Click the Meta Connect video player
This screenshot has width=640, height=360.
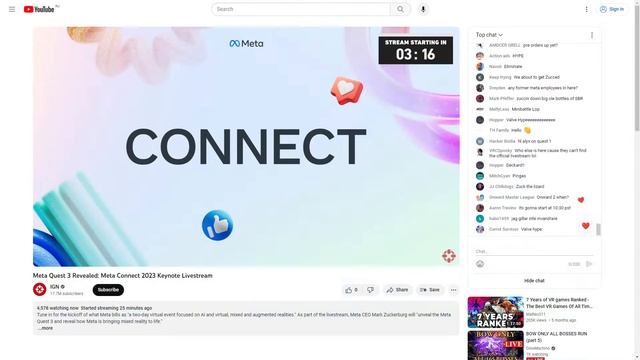[x=246, y=147]
